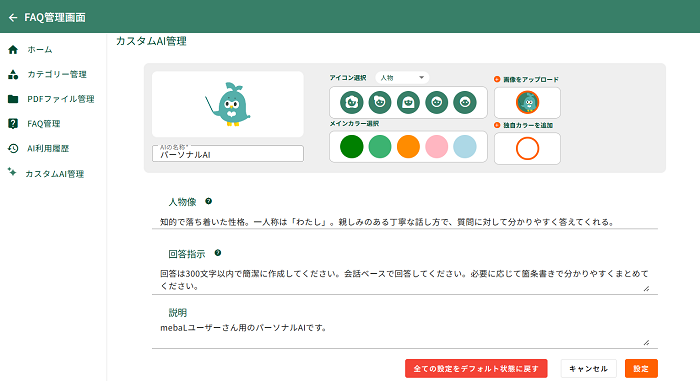Click the plus icon beside 画像をアップロード
This screenshot has width=700, height=381.
(x=497, y=79)
